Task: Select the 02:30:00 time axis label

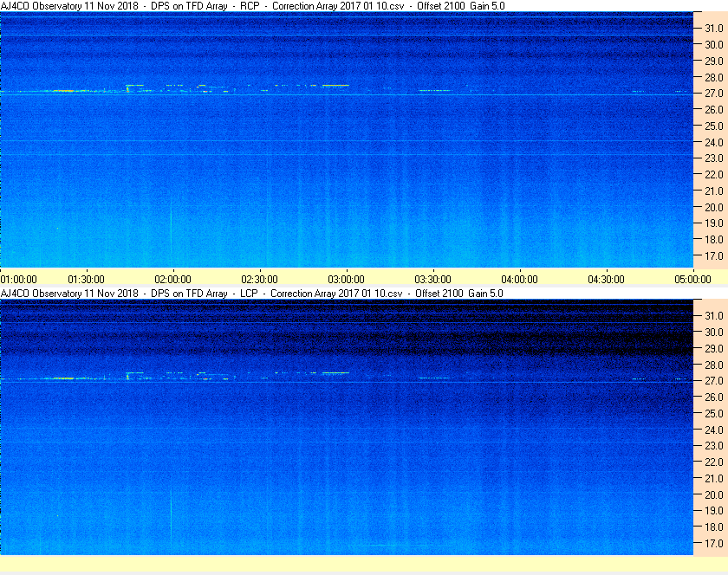Action: pos(259,280)
